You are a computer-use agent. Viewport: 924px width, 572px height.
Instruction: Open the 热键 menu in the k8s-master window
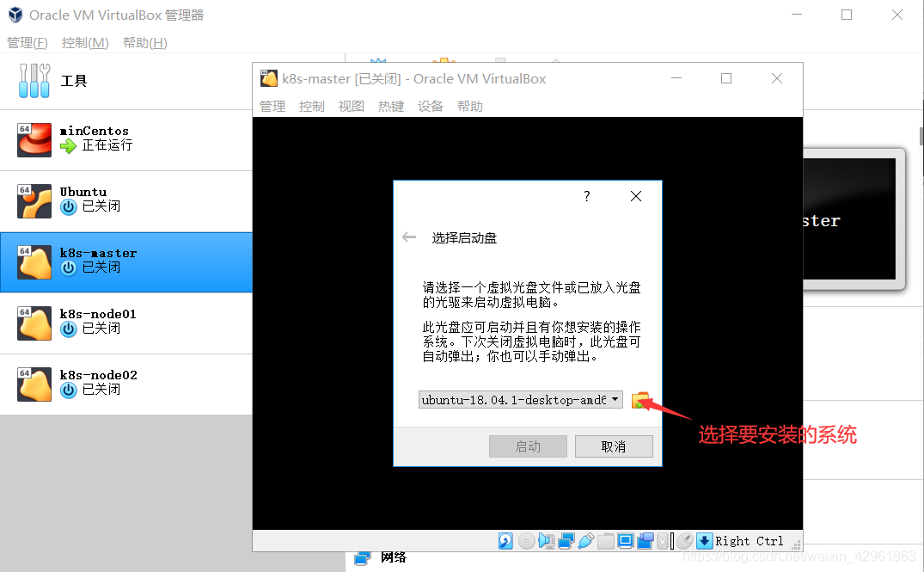[391, 106]
